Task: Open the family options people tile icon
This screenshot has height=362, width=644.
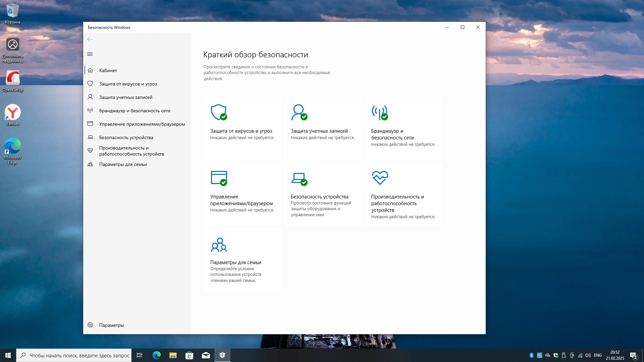Action: (x=219, y=245)
